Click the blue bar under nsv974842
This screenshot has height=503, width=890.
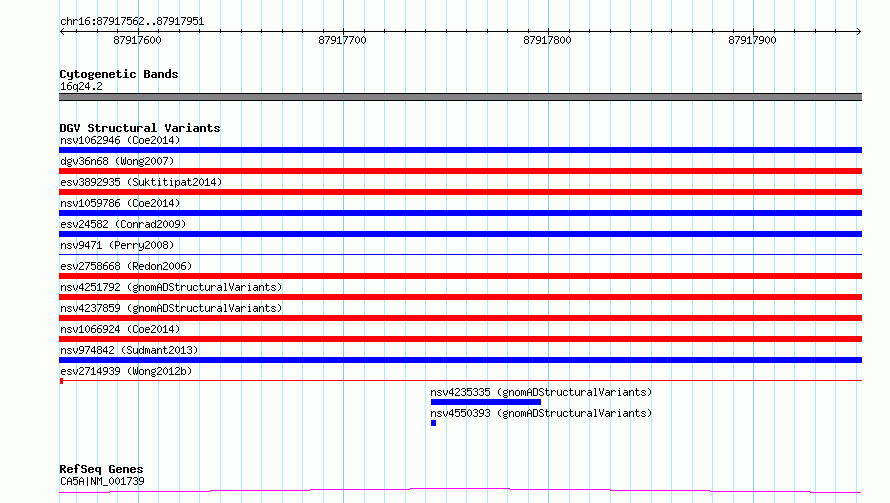click(460, 360)
